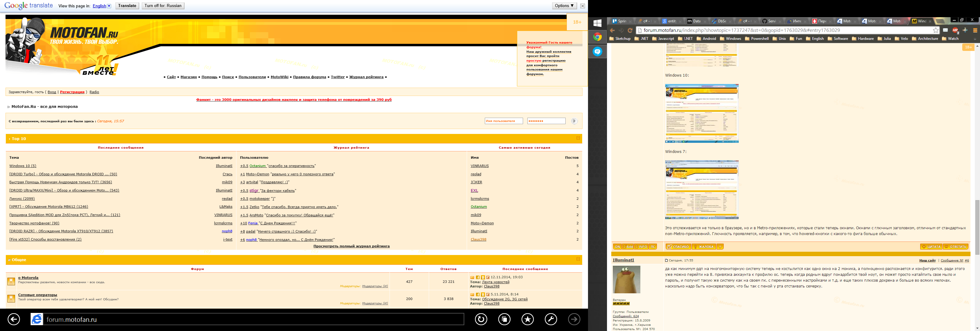
Task: Click the username input field
Action: click(504, 121)
